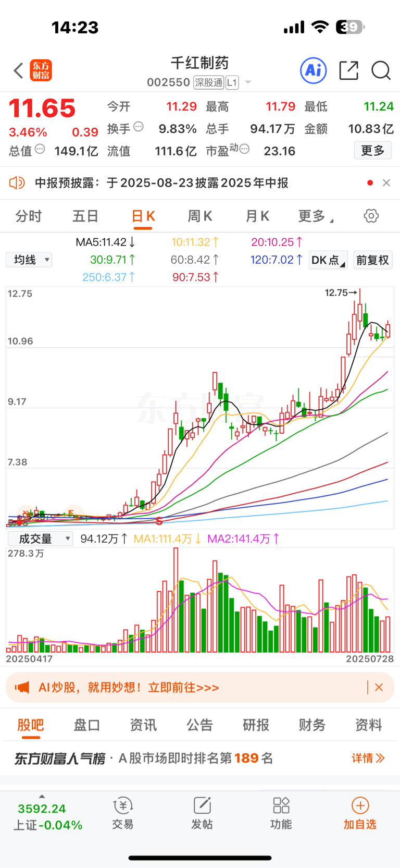The height and width of the screenshot is (868, 400).
Task: Tap the red S signal marker
Action: click(x=159, y=521)
